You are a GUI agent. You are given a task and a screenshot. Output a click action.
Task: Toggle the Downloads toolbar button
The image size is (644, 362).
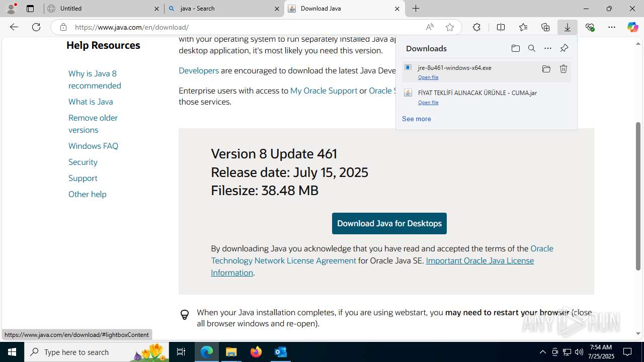[568, 27]
